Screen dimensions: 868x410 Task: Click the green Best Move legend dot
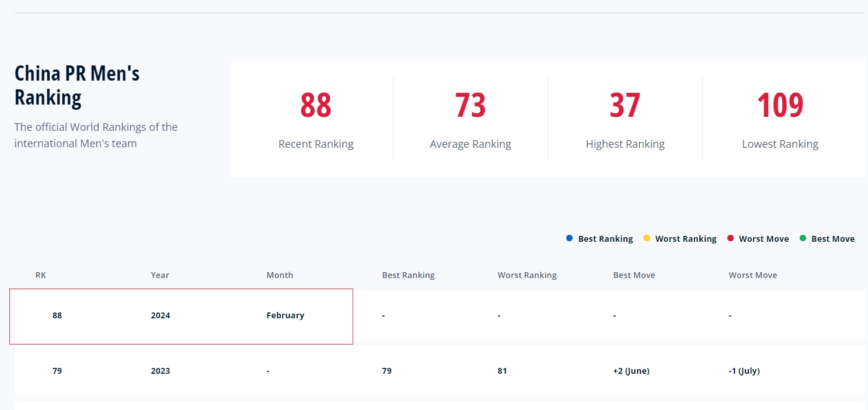tap(803, 238)
